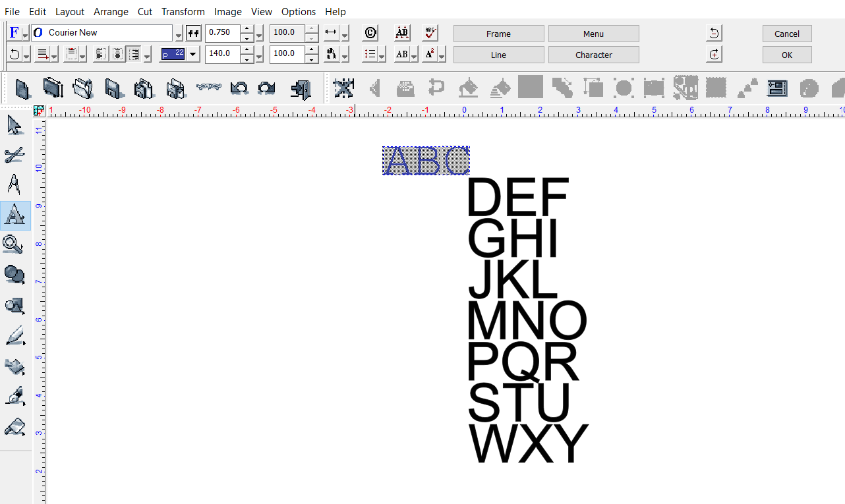Toggle center text alignment
845x504 pixels.
click(117, 54)
